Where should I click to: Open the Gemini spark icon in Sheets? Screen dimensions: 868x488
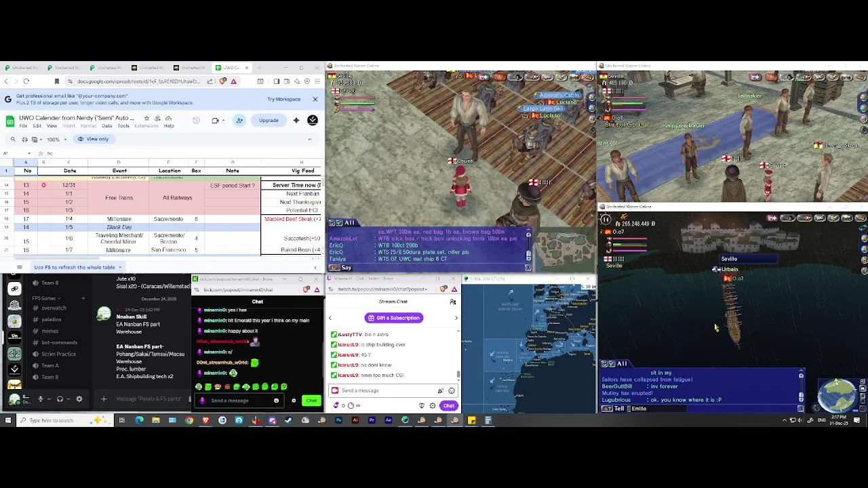point(296,121)
